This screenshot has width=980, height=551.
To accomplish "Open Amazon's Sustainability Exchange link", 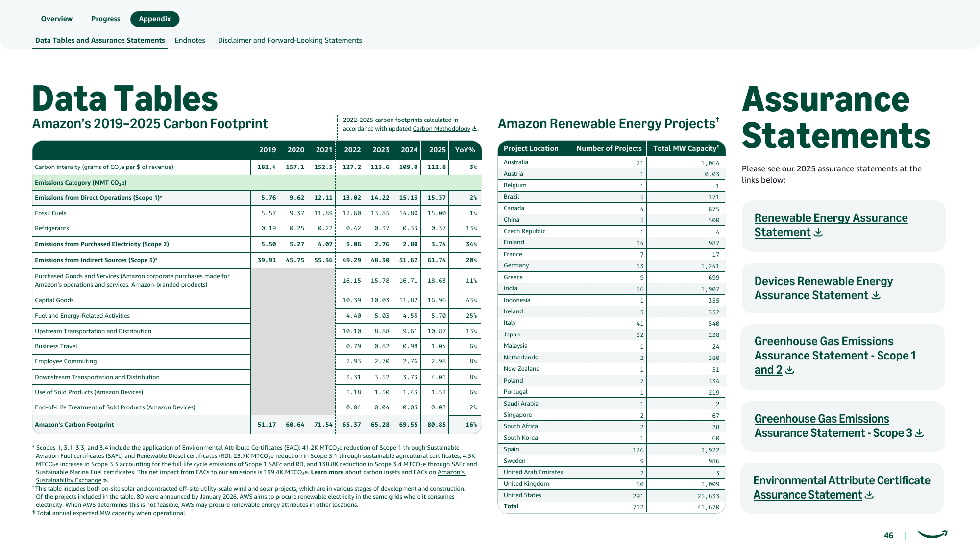I will pos(250,477).
